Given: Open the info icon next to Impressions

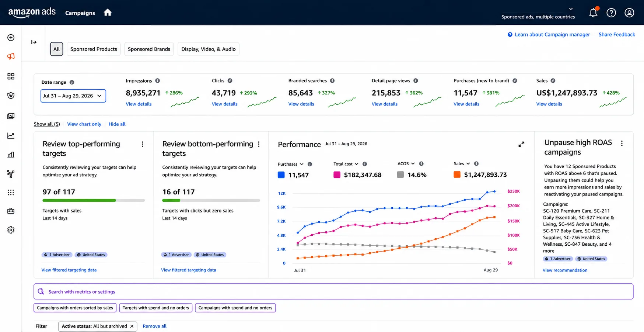Looking at the screenshot, I should [x=157, y=81].
